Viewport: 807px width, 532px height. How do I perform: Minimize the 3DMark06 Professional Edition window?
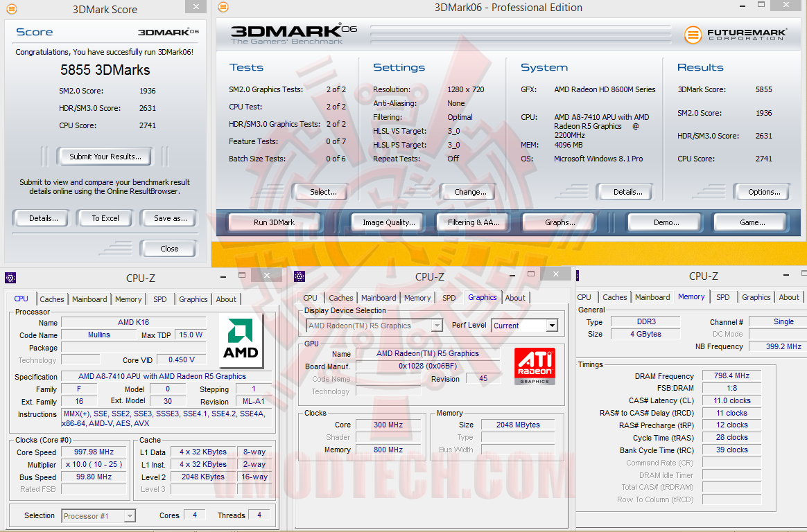click(742, 6)
